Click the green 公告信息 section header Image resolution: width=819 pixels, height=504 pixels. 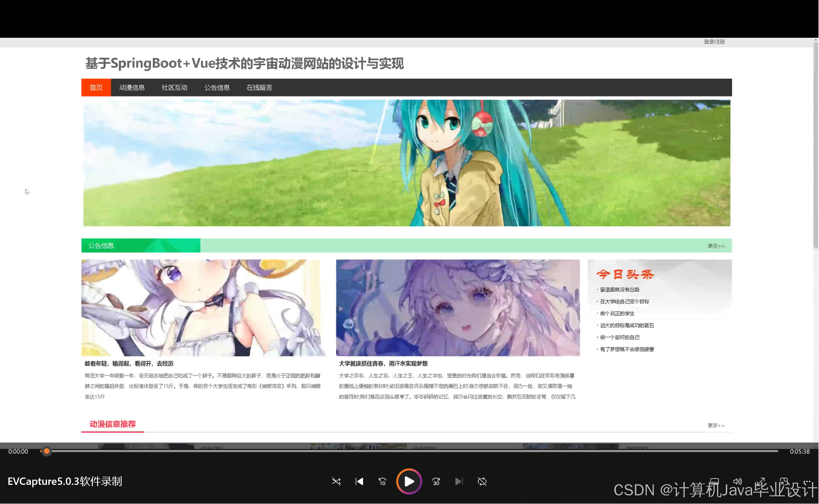tap(141, 246)
